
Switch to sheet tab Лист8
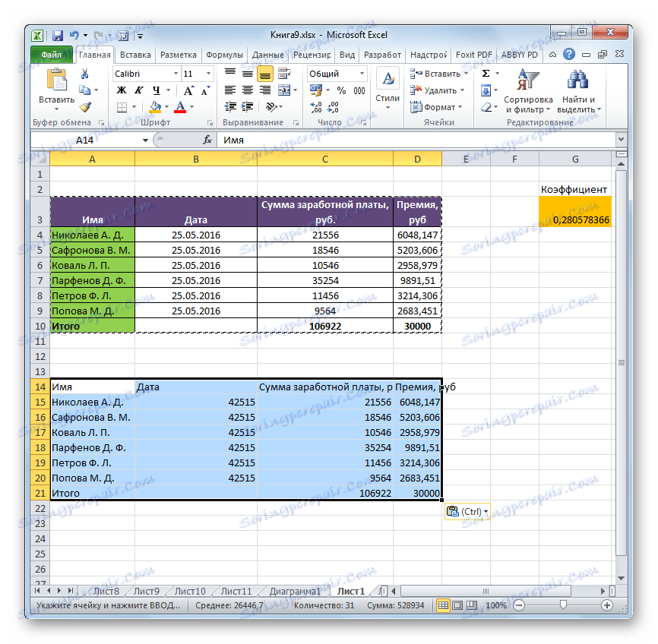coord(106,591)
